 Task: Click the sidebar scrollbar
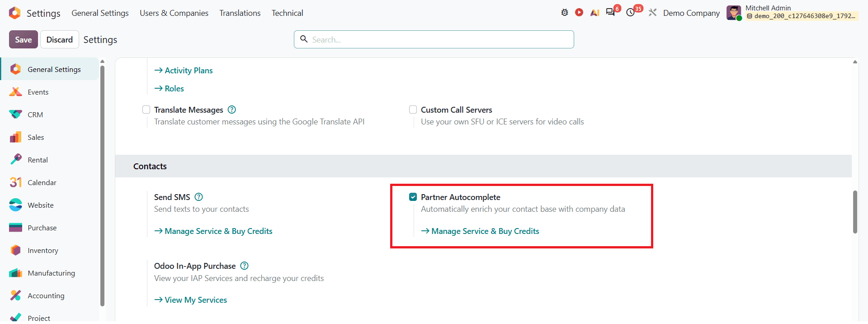102,186
